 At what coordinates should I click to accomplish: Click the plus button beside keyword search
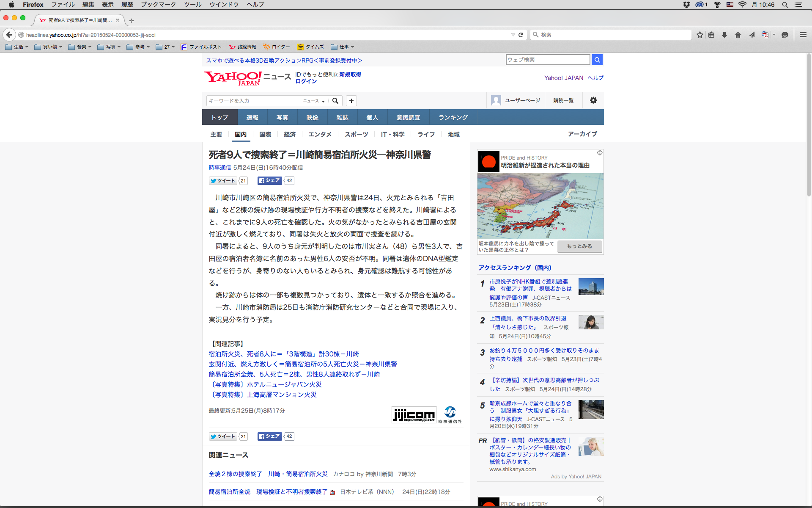pyautogui.click(x=351, y=101)
